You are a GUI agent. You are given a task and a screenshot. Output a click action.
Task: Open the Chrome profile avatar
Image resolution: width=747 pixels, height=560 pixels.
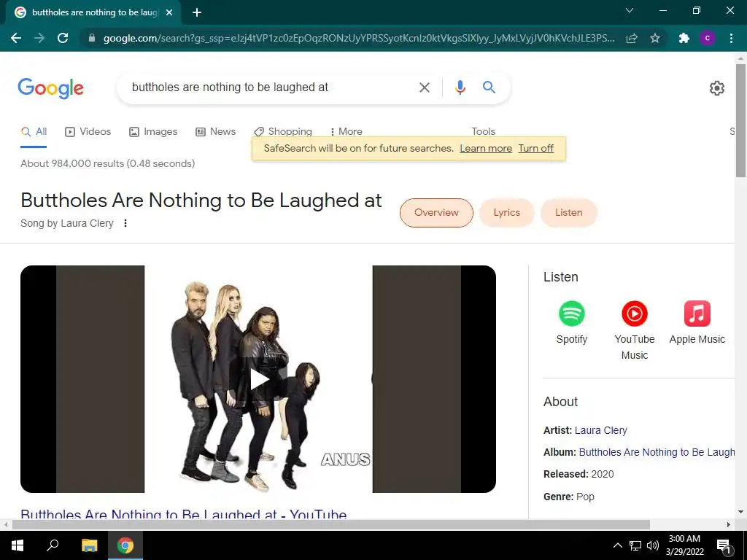click(708, 38)
